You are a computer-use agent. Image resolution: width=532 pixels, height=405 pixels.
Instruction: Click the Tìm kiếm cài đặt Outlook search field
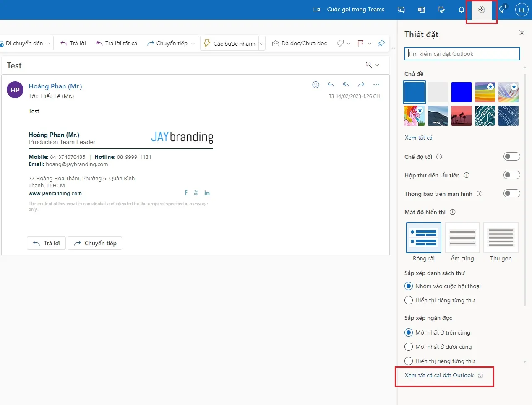coord(462,54)
